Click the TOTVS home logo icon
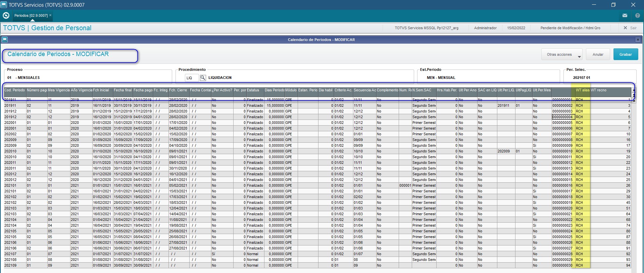This screenshot has width=644, height=273. click(6, 15)
